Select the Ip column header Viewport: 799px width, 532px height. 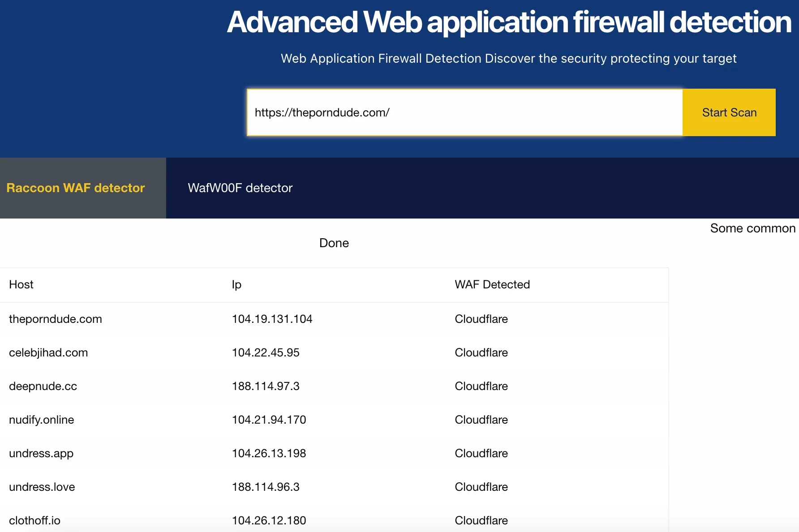[x=236, y=285]
